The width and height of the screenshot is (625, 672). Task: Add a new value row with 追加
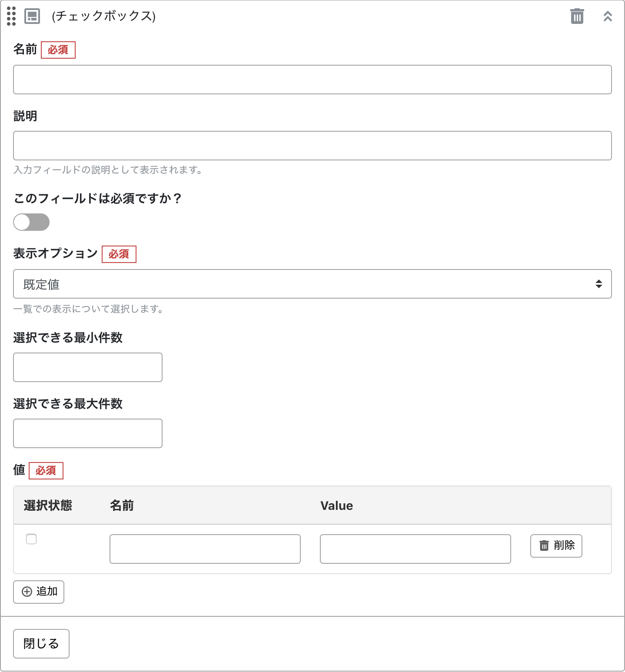pyautogui.click(x=39, y=592)
